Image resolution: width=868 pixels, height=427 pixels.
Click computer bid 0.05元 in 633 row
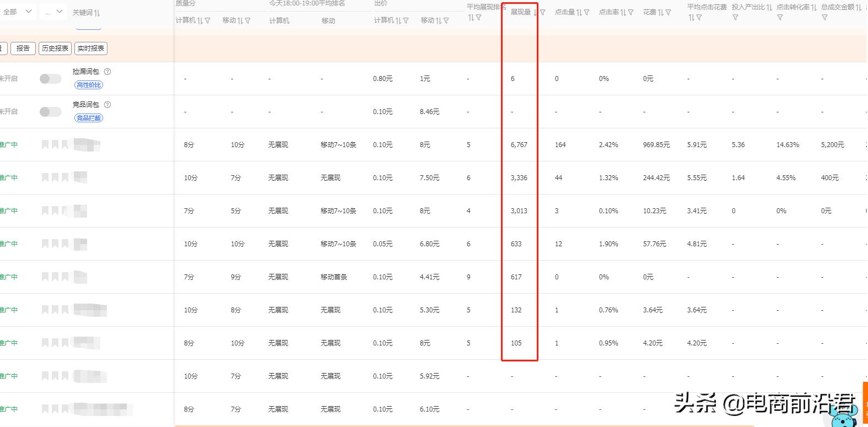click(383, 244)
